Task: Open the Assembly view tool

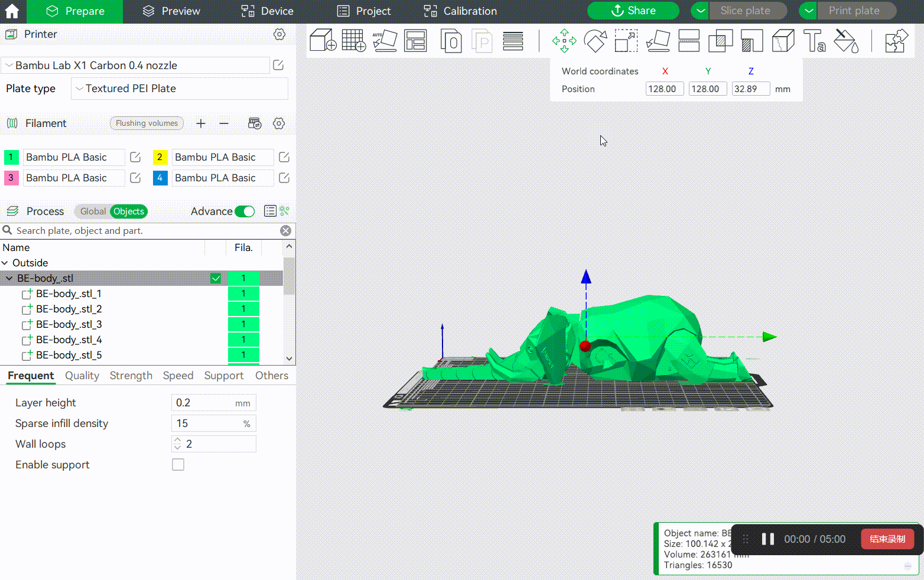Action: point(896,41)
